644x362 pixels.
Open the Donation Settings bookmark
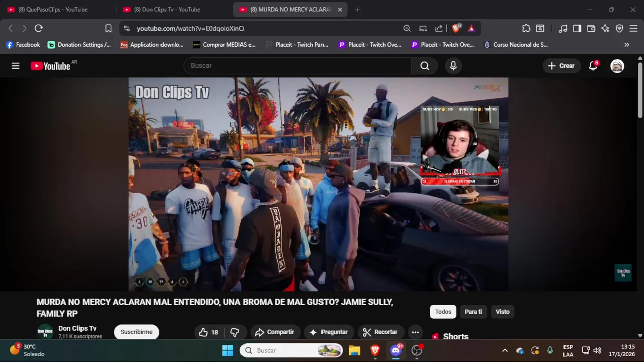tap(79, 45)
